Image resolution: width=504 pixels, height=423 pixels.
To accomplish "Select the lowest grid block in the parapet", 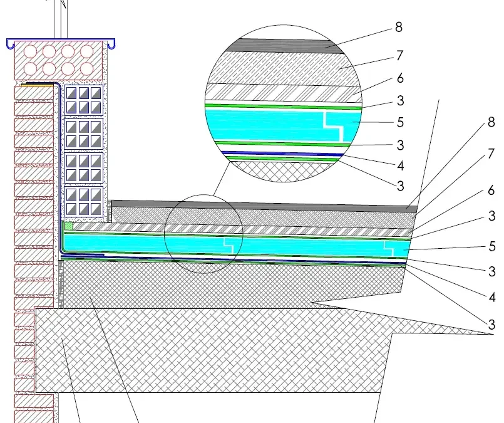I will (84, 202).
